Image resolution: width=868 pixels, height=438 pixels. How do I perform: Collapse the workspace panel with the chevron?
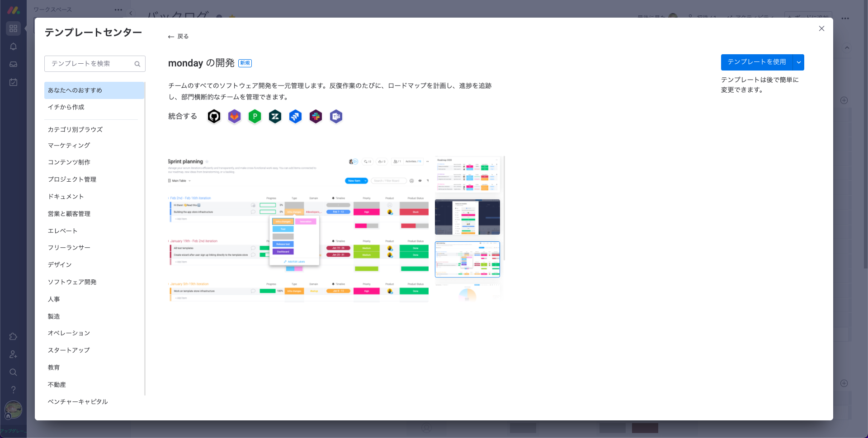131,13
